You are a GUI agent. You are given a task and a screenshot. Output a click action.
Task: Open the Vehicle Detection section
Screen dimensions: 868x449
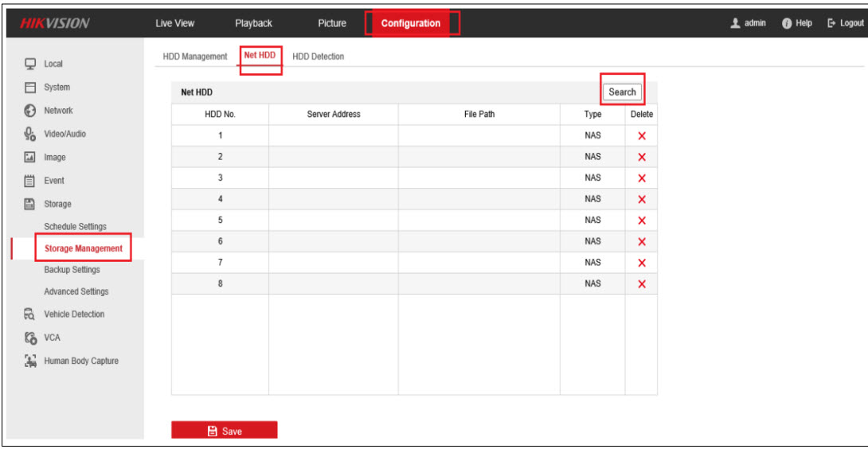(x=73, y=314)
